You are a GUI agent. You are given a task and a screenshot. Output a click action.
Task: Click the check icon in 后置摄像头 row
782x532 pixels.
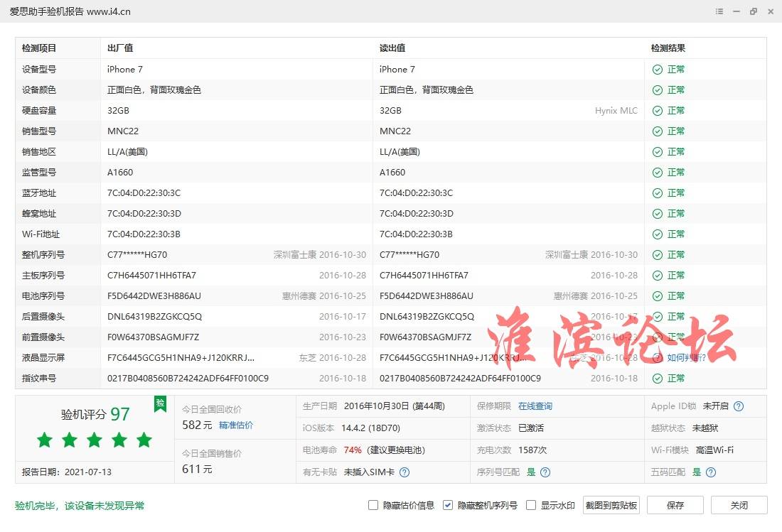coord(658,317)
